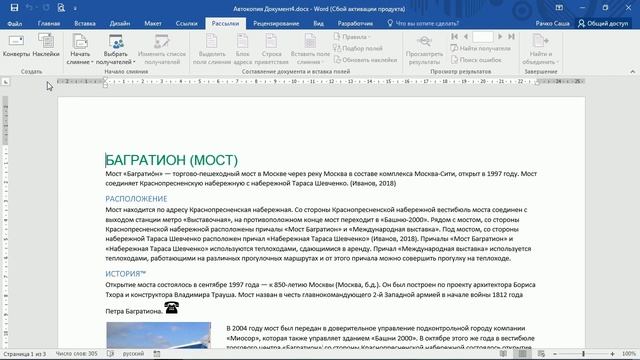Click Подбор полей button
640x360 pixels.
click(358, 48)
